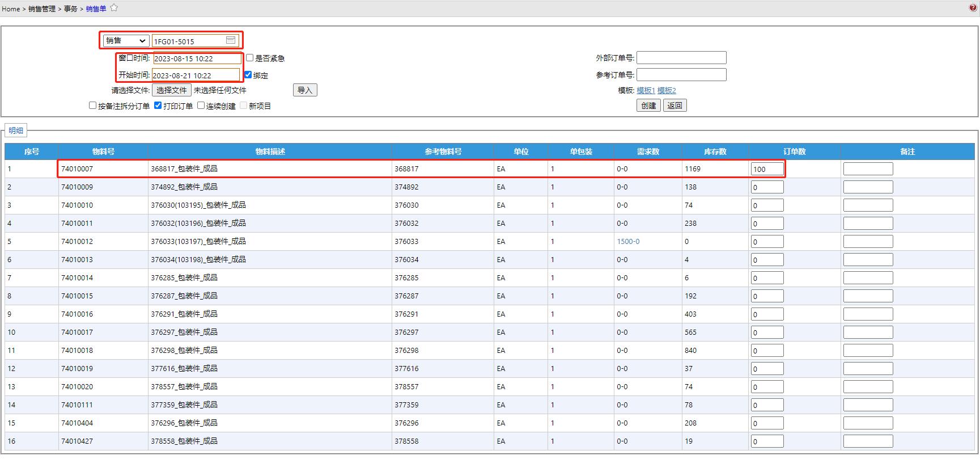Open the 模板1 link

coord(646,90)
